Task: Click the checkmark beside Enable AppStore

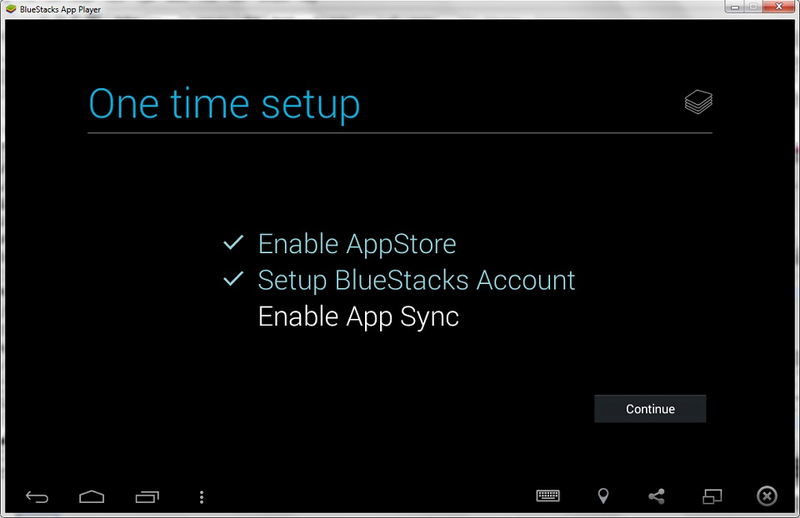Action: (233, 242)
